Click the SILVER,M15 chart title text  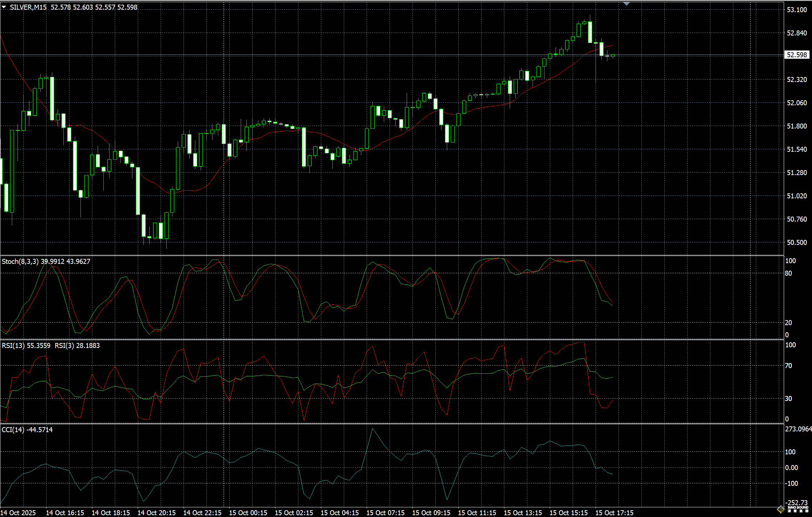[x=28, y=7]
